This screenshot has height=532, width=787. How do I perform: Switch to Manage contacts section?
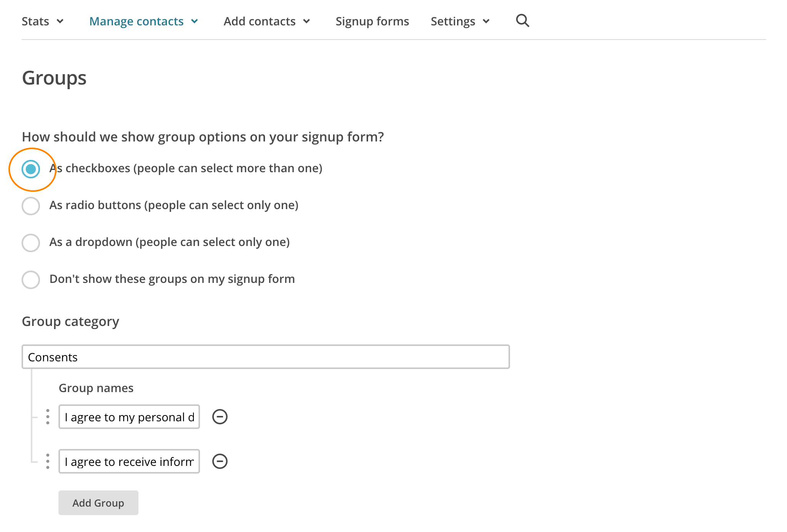[136, 21]
